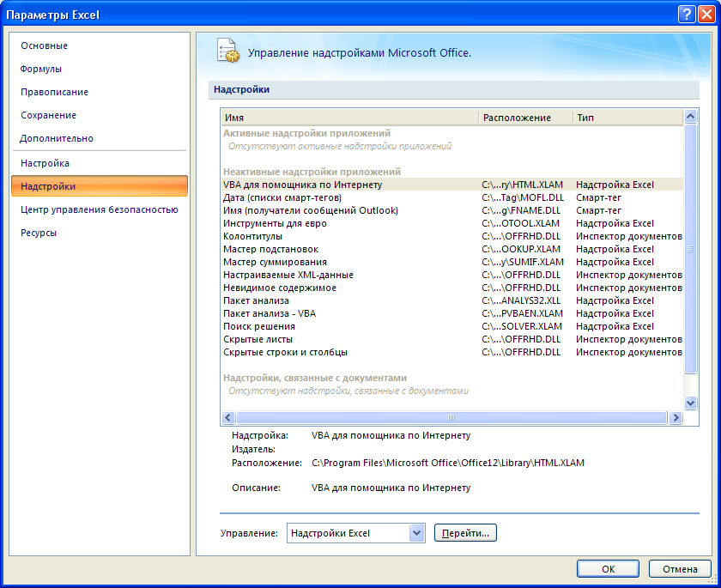
Task: Select Мастер суммирования add-in
Action: click(452, 262)
